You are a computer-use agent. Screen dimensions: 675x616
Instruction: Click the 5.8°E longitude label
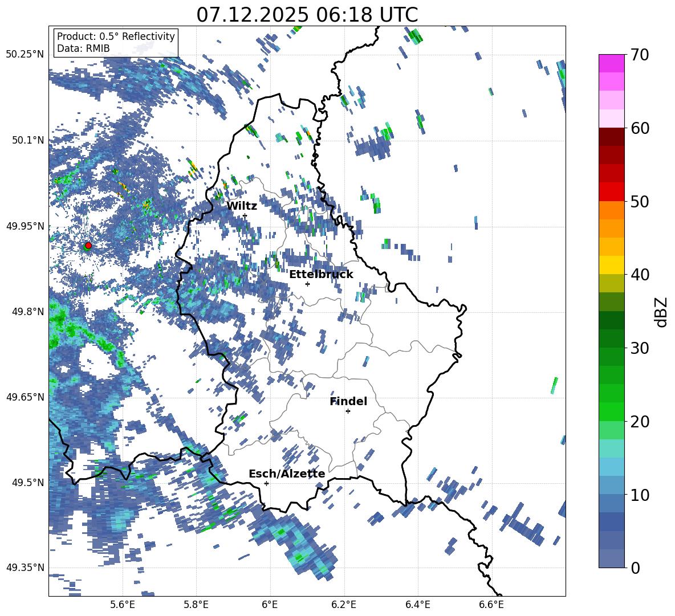(196, 605)
